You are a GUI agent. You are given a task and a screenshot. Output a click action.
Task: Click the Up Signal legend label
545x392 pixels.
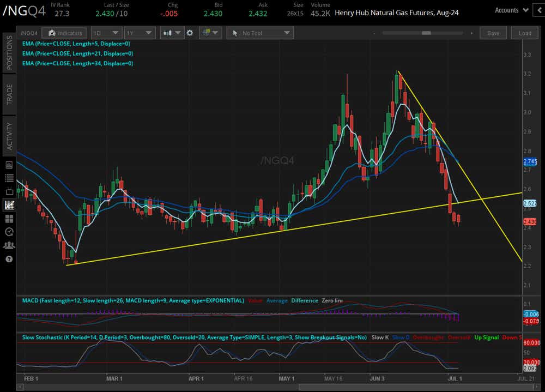487,337
